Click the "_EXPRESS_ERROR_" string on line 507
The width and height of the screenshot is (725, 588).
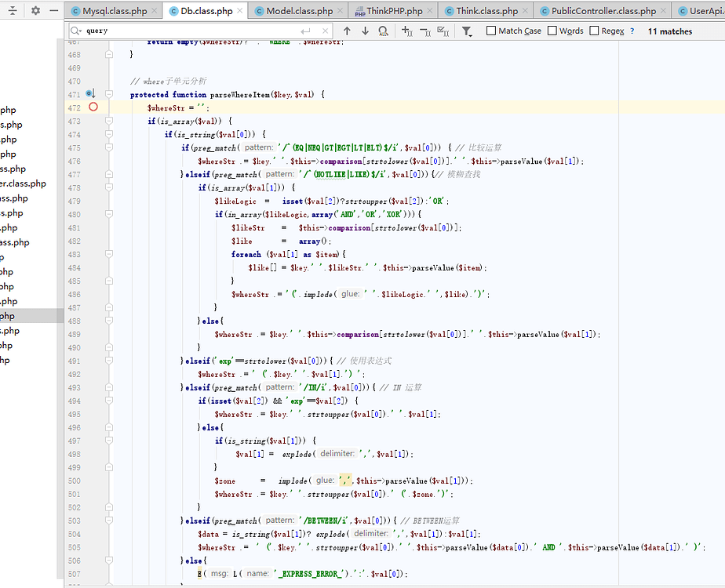tap(309, 574)
